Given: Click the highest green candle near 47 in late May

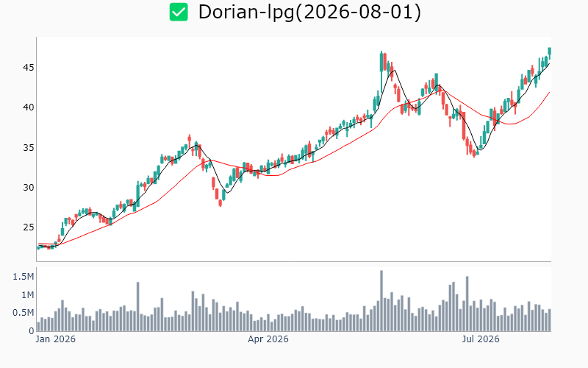Looking at the screenshot, I should point(381,63).
